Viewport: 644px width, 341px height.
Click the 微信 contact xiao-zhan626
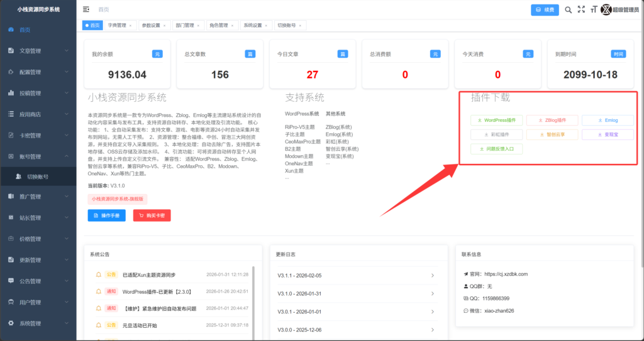click(498, 311)
